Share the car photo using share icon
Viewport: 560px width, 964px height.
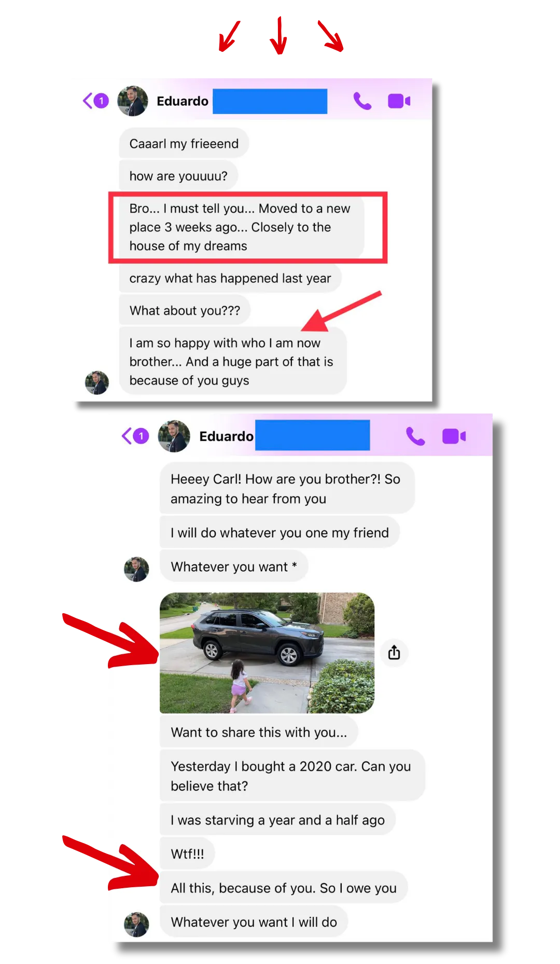coord(394,652)
